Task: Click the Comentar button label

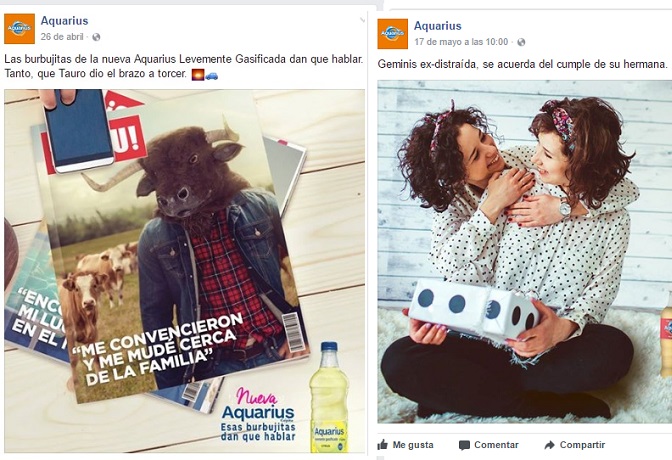Action: [496, 445]
